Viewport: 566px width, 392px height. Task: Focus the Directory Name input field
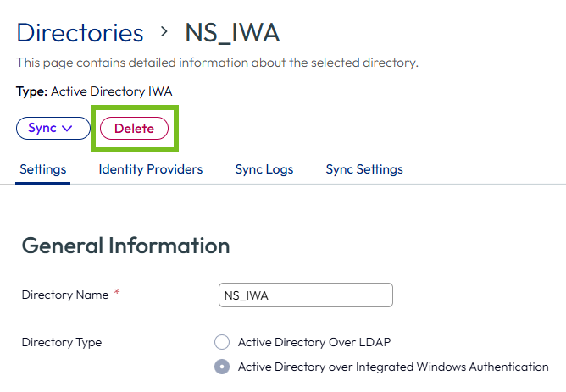[306, 295]
